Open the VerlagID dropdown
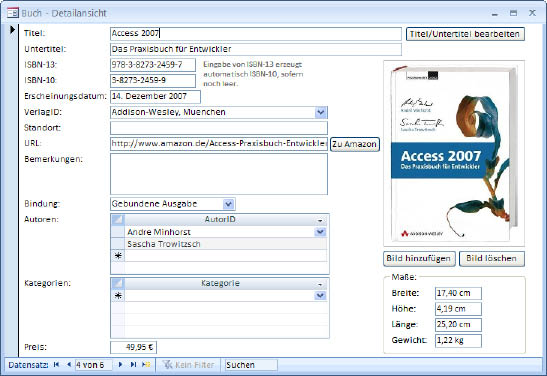The height and width of the screenshot is (376, 547). [x=321, y=112]
